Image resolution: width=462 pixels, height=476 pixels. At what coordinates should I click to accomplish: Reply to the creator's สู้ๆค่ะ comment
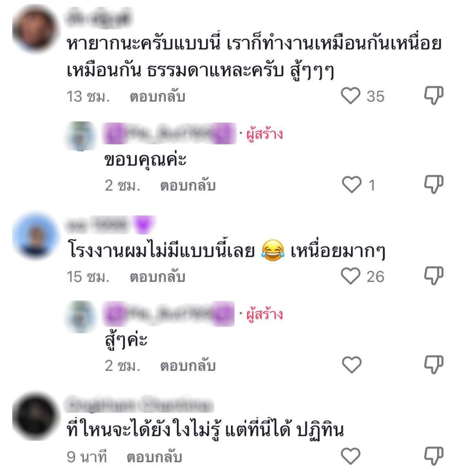[x=188, y=366]
